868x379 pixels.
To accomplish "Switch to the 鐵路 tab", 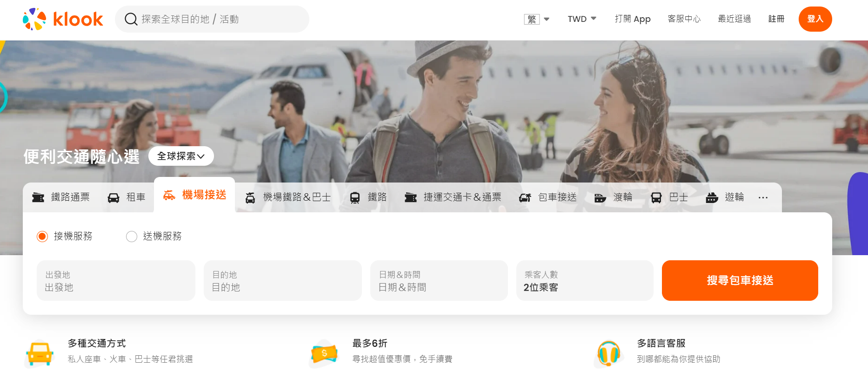I will pyautogui.click(x=368, y=197).
